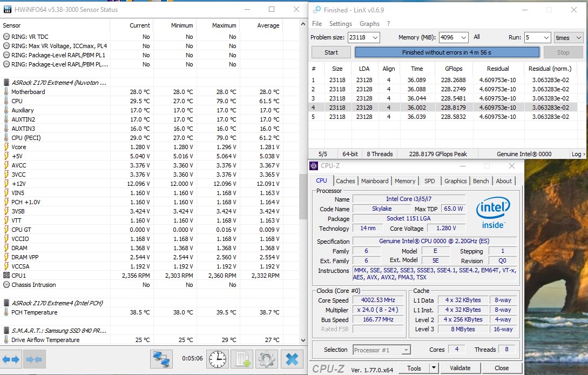Screen dimensions: 588x375
Task: Click CPU-Z Validate button
Action: pyautogui.click(x=459, y=368)
